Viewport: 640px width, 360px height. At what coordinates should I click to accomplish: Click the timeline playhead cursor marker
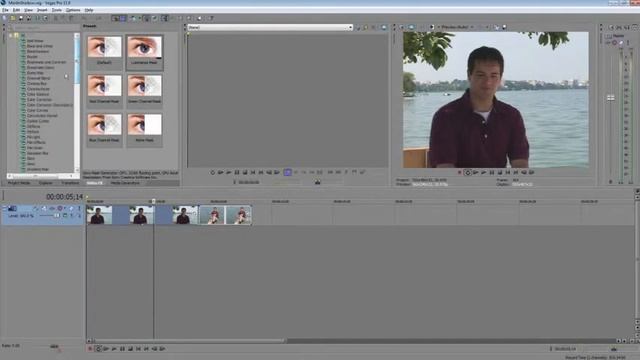click(153, 201)
